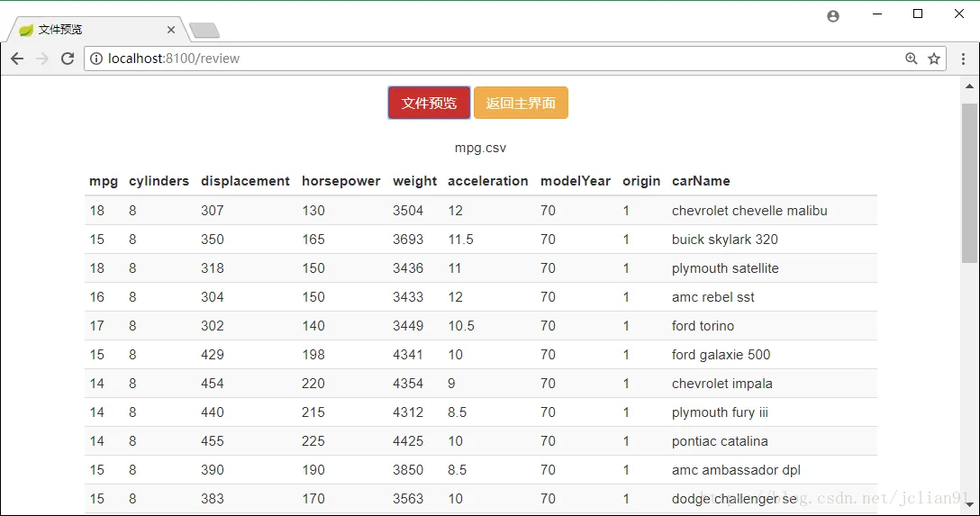Click the amc rebel sst cell

pos(713,297)
